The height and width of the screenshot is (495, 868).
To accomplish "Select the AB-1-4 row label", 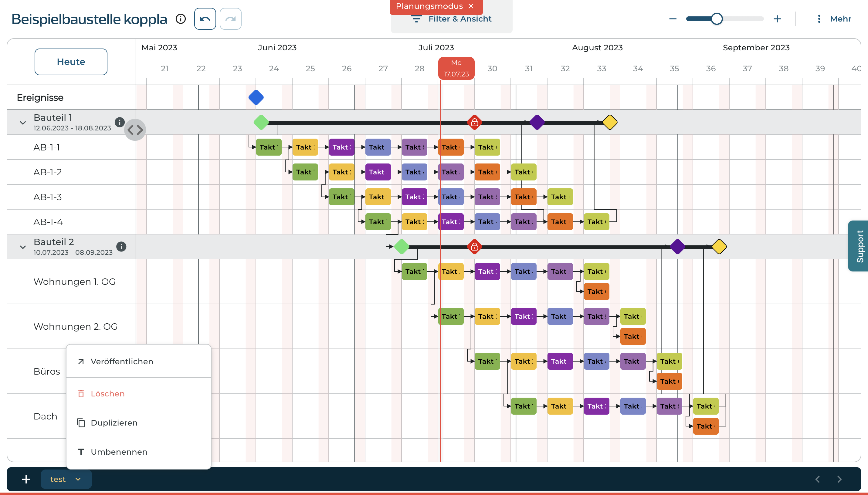I will (x=48, y=222).
